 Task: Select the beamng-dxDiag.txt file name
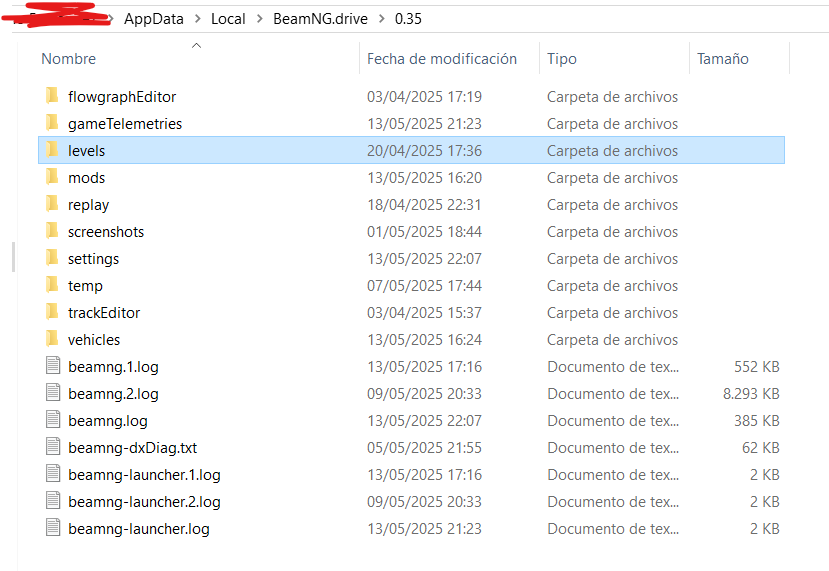pos(132,447)
